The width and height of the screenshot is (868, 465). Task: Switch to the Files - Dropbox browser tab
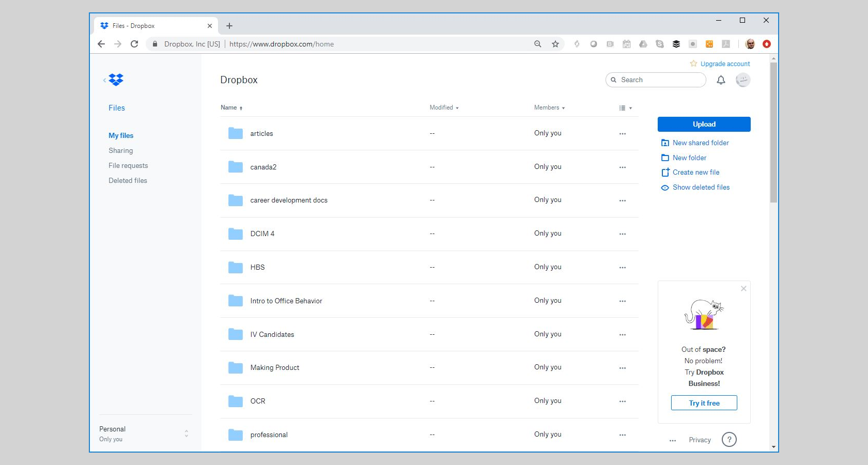click(155, 26)
